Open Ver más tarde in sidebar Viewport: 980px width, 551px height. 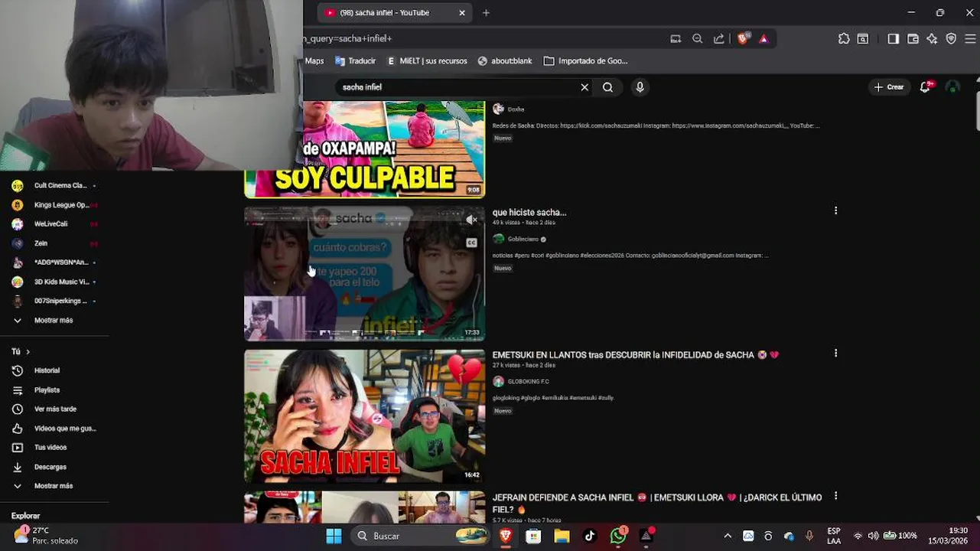54,409
